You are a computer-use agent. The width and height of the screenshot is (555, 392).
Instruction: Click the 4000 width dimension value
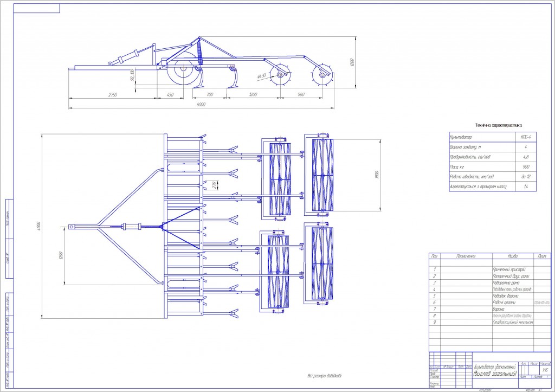(38, 227)
